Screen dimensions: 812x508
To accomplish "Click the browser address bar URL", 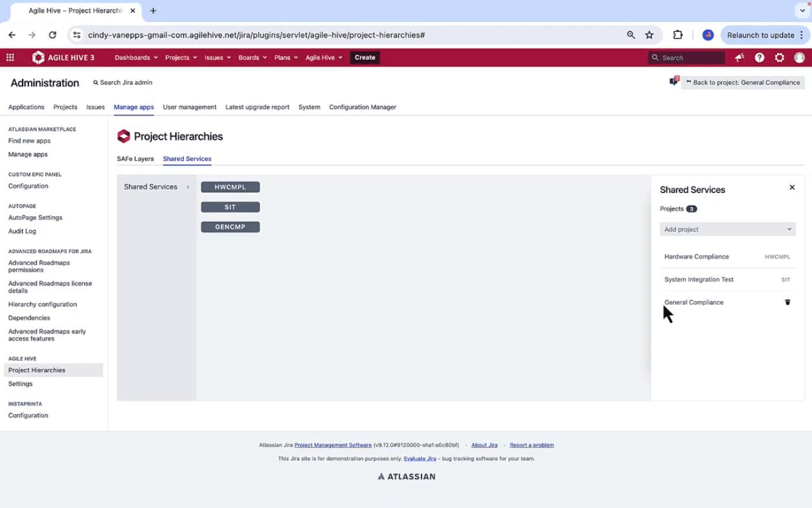I will tap(256, 35).
